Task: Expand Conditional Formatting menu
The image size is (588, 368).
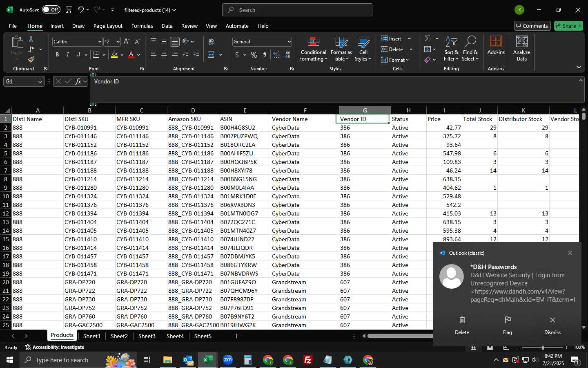Action: pyautogui.click(x=313, y=49)
